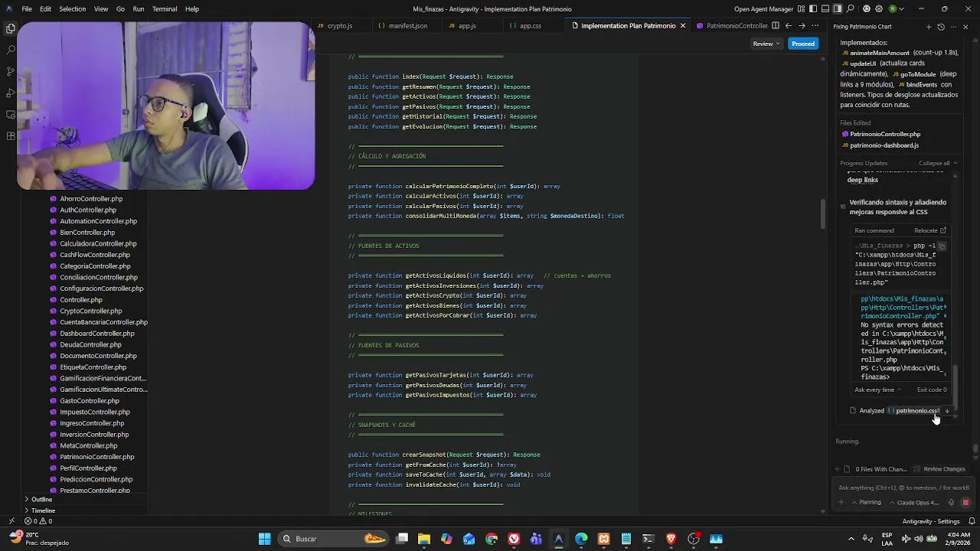This screenshot has height=551, width=980.
Task: Open the Search view in activity bar
Action: click(11, 50)
